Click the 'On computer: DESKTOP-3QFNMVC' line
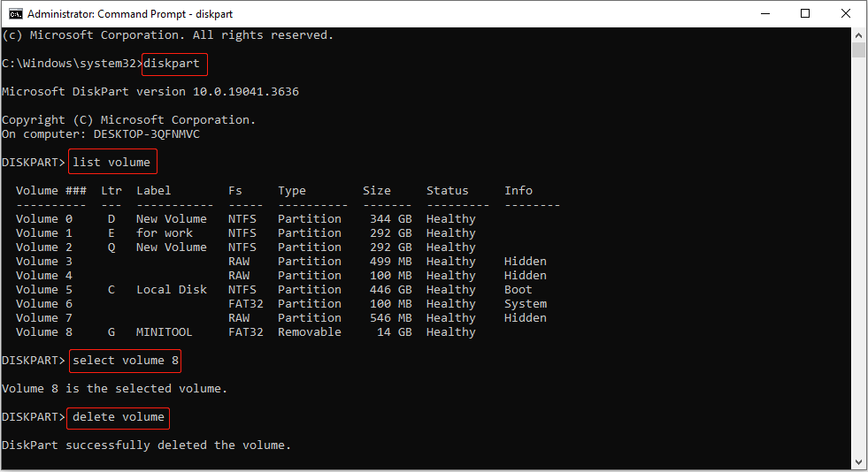The image size is (868, 472). click(x=101, y=134)
